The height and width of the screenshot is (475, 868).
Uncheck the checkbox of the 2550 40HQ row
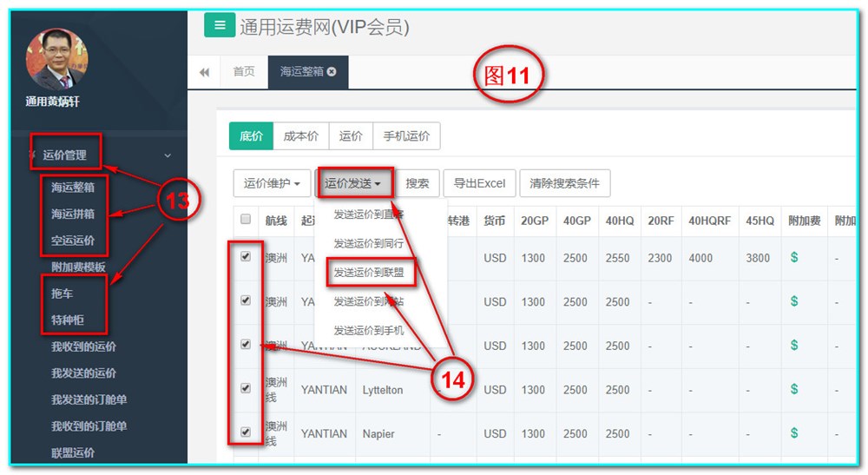[246, 256]
